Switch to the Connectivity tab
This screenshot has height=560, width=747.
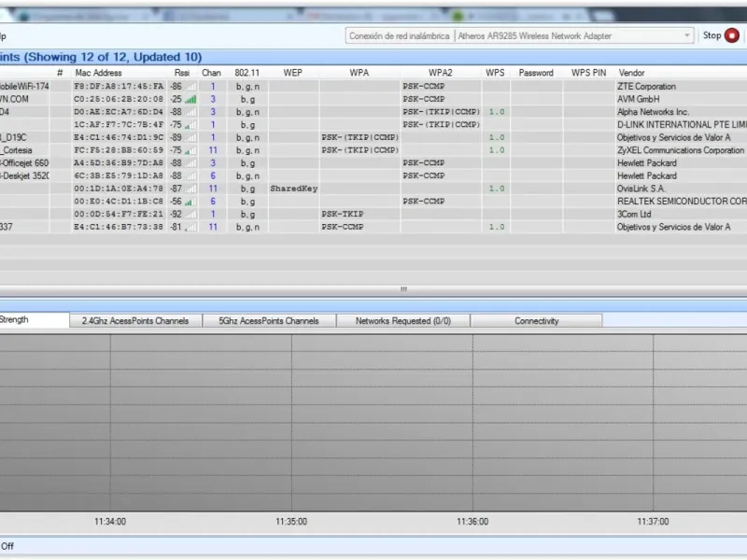tap(536, 321)
